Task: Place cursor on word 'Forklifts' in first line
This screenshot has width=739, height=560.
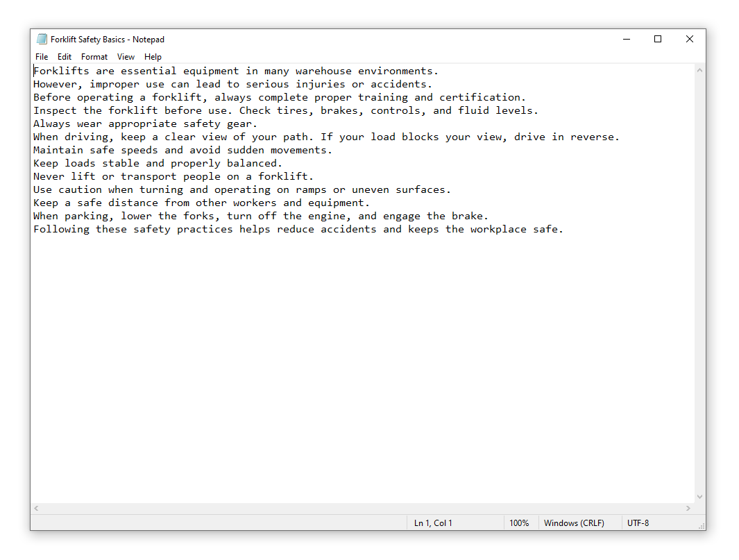Action: click(x=61, y=71)
